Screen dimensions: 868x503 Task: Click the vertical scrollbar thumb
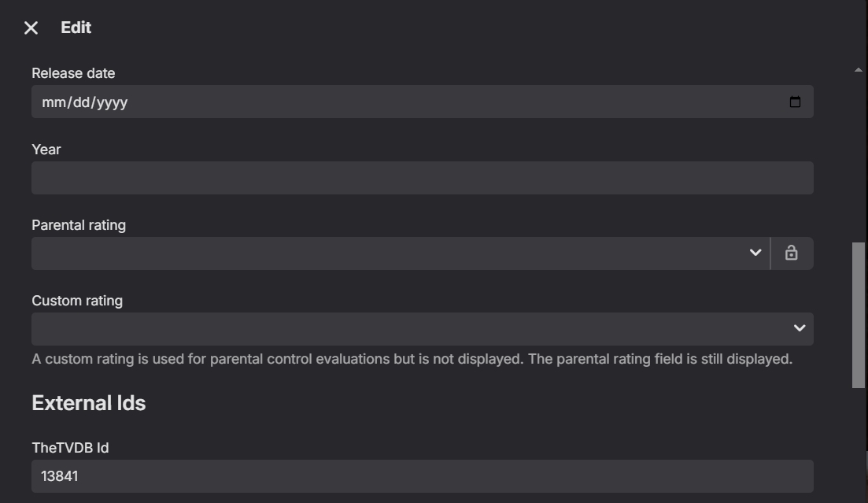pos(859,315)
